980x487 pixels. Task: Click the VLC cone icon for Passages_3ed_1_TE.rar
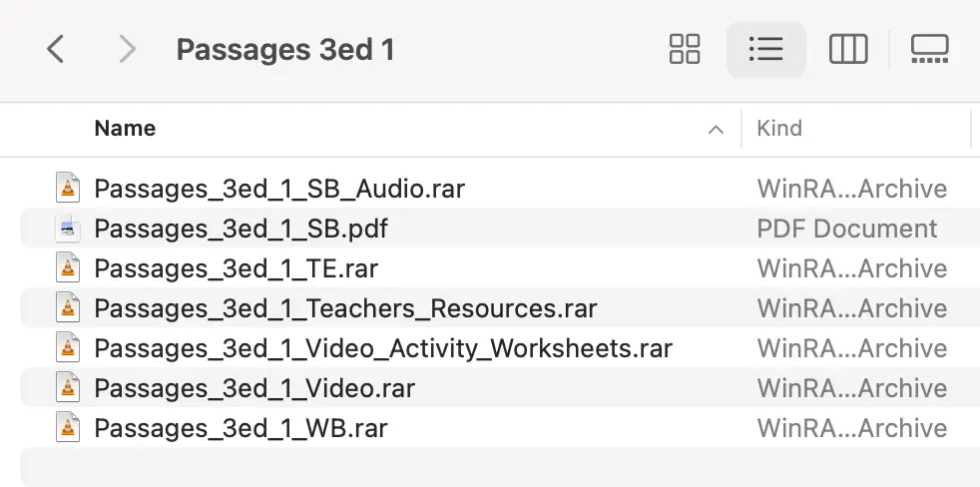click(68, 267)
